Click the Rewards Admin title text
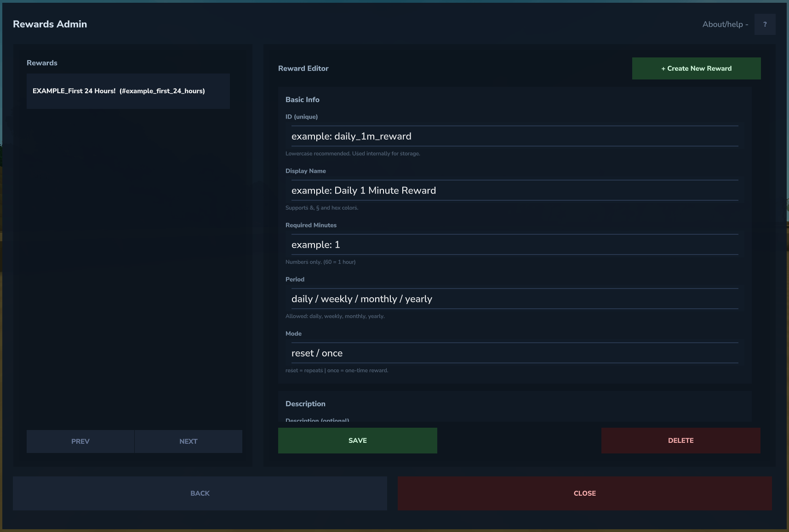Viewport: 789px width, 532px height. [x=50, y=24]
